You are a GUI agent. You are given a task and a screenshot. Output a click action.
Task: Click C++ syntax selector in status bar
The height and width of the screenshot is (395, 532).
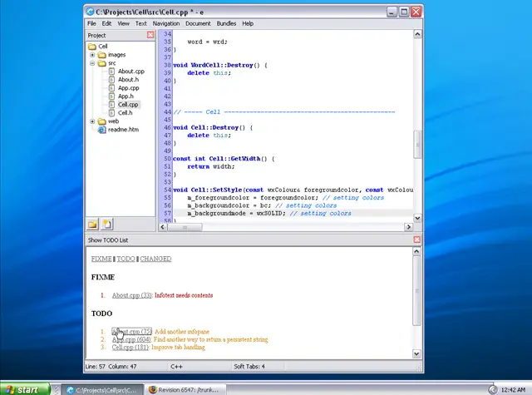[176, 367]
